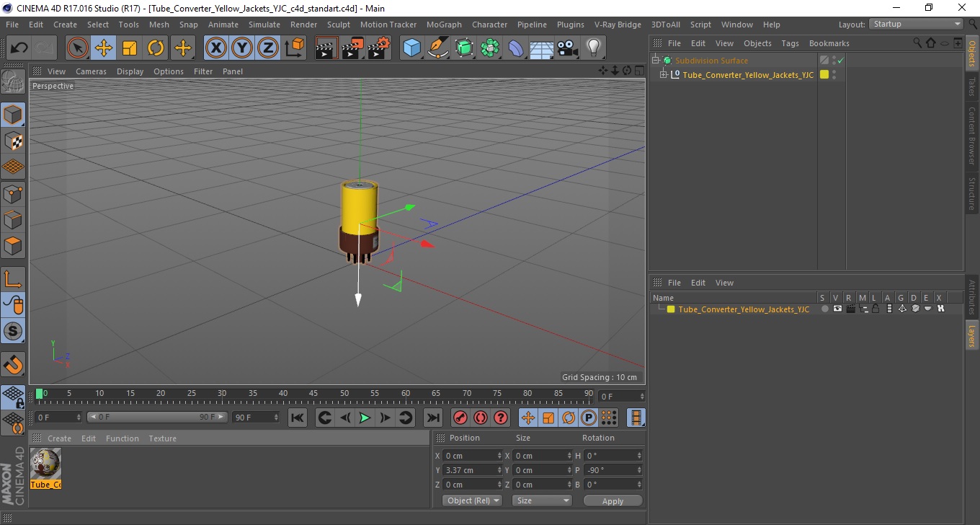
Task: Toggle Enable Snap magnet icon
Action: [x=13, y=364]
